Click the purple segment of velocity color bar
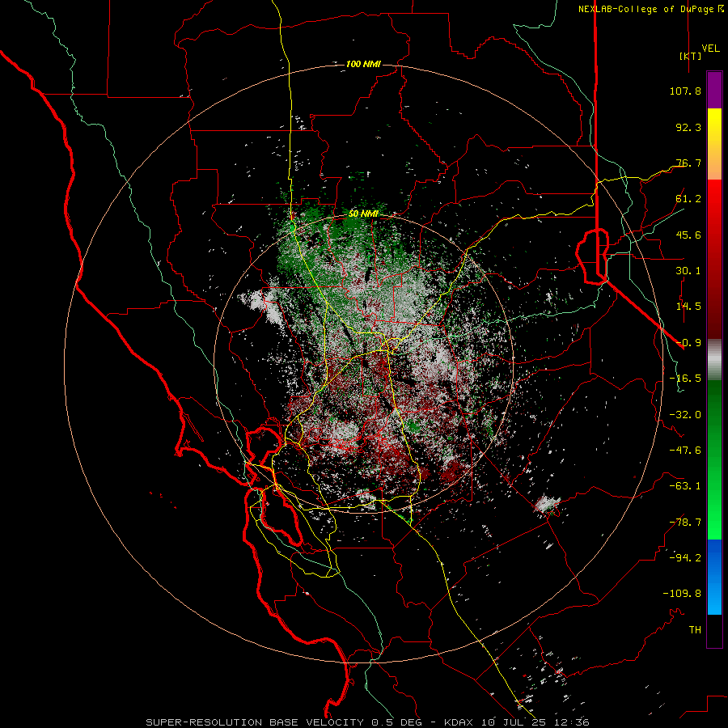This screenshot has height=728, width=728. (714, 91)
